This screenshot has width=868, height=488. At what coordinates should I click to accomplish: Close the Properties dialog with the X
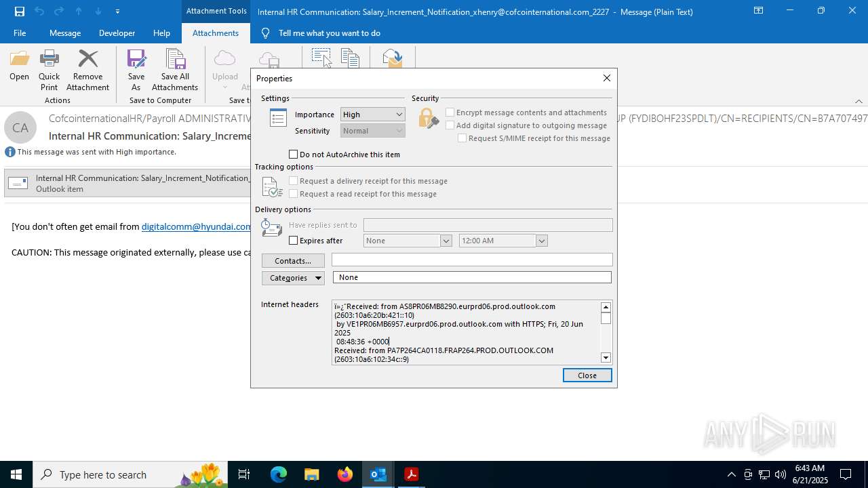pyautogui.click(x=607, y=78)
